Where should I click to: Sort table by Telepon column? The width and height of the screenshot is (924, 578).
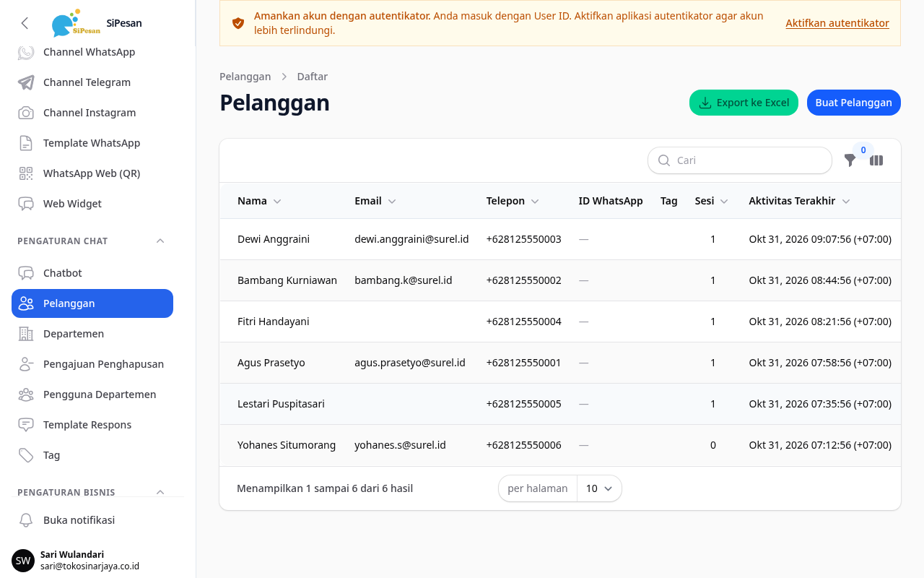click(513, 201)
